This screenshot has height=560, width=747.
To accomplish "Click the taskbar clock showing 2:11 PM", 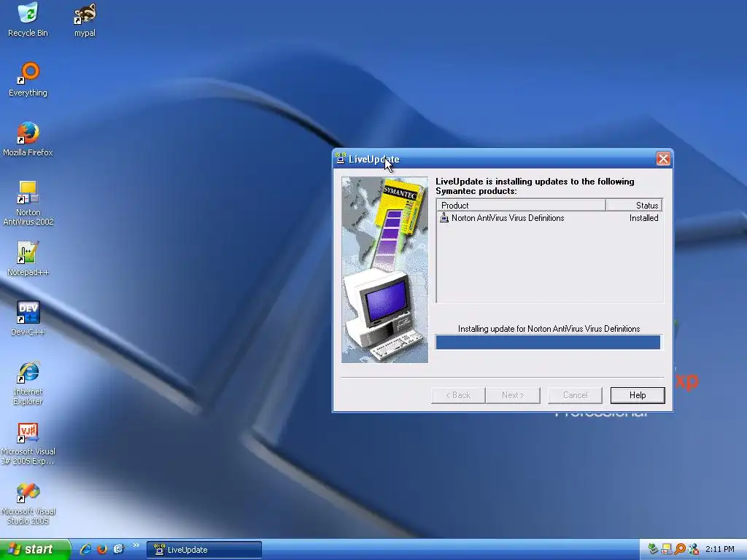I will pos(720,549).
